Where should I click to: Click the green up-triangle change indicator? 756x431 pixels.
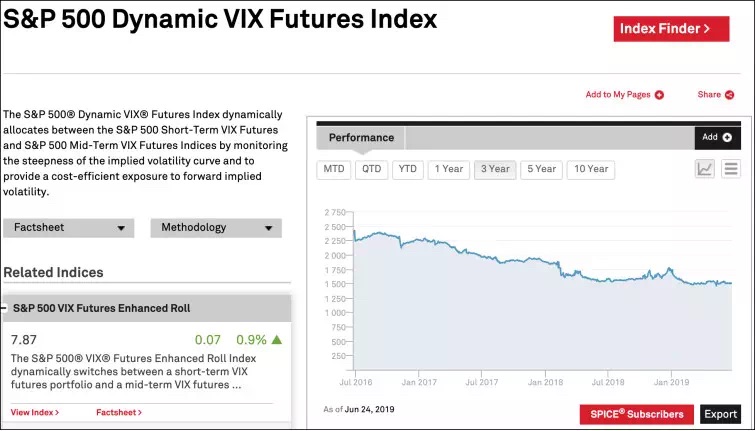pos(277,340)
